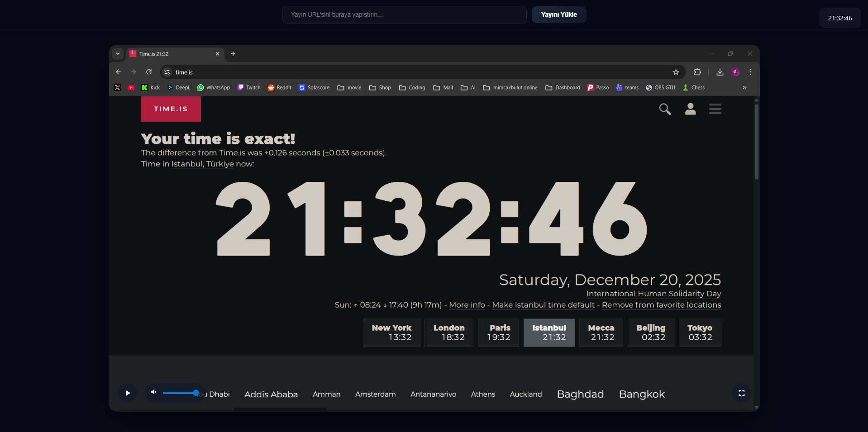Focus the stream URL input field
868x432 pixels.
pos(404,14)
